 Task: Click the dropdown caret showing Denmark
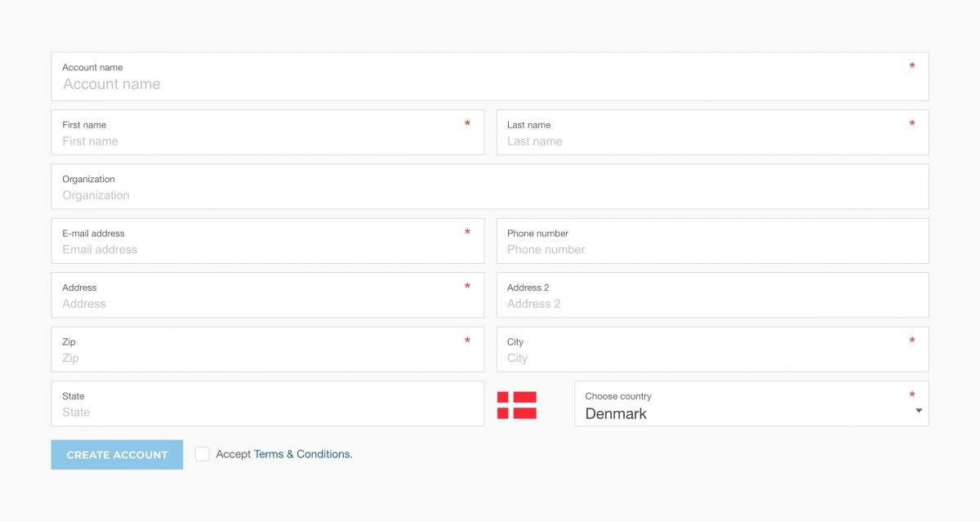(918, 411)
